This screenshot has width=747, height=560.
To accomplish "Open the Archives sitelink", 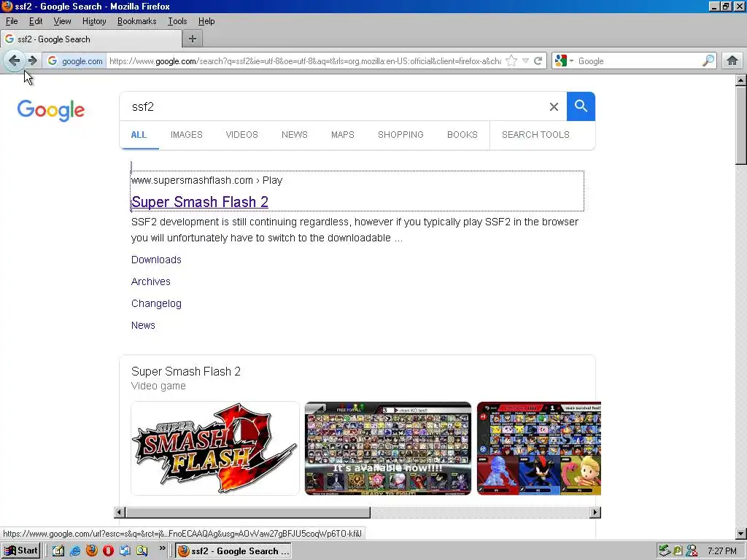I will coord(150,281).
